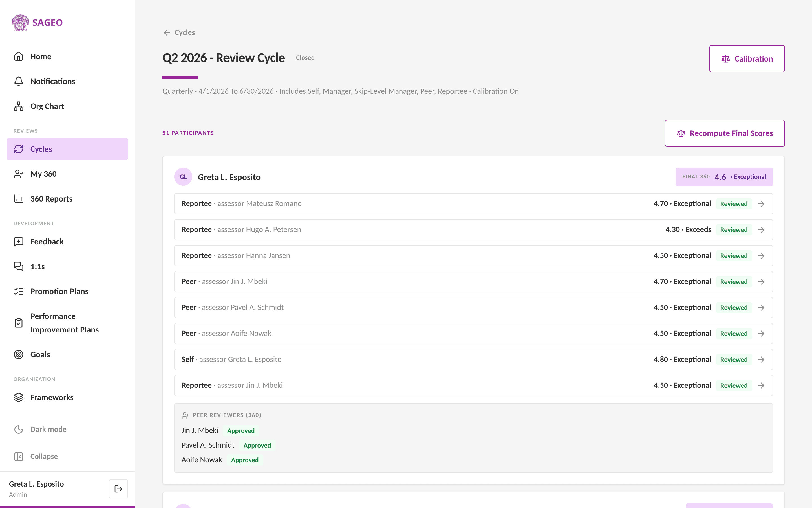Screen dimensions: 812x508
Task: Go back to Cycles with the back arrow
Action: 167,32
